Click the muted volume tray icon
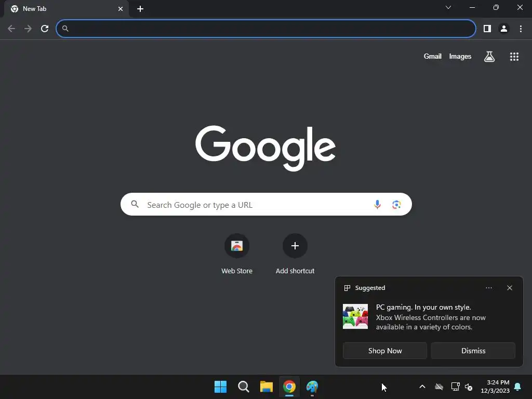532x399 pixels. (x=469, y=387)
